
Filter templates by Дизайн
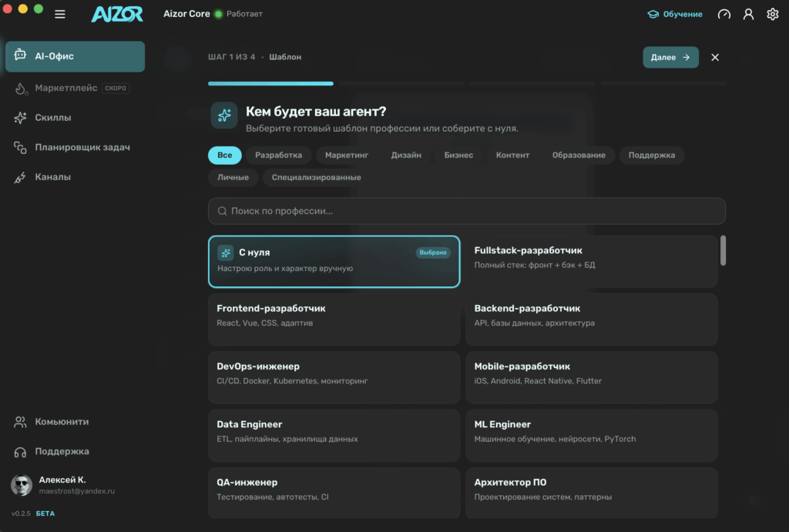point(406,155)
